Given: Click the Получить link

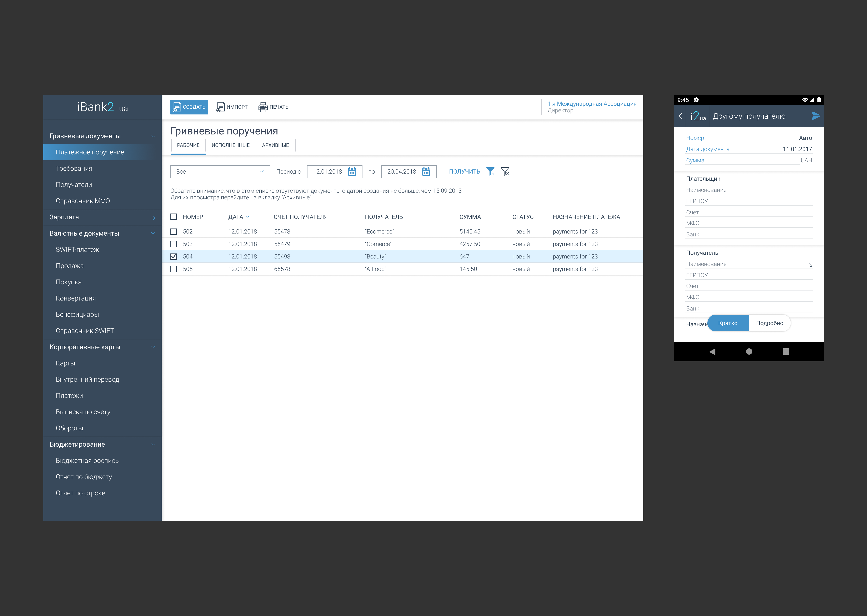Looking at the screenshot, I should click(464, 171).
